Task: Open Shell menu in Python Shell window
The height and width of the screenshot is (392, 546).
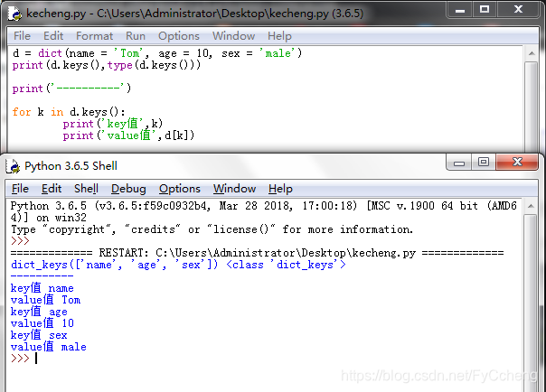Action: [x=86, y=189]
